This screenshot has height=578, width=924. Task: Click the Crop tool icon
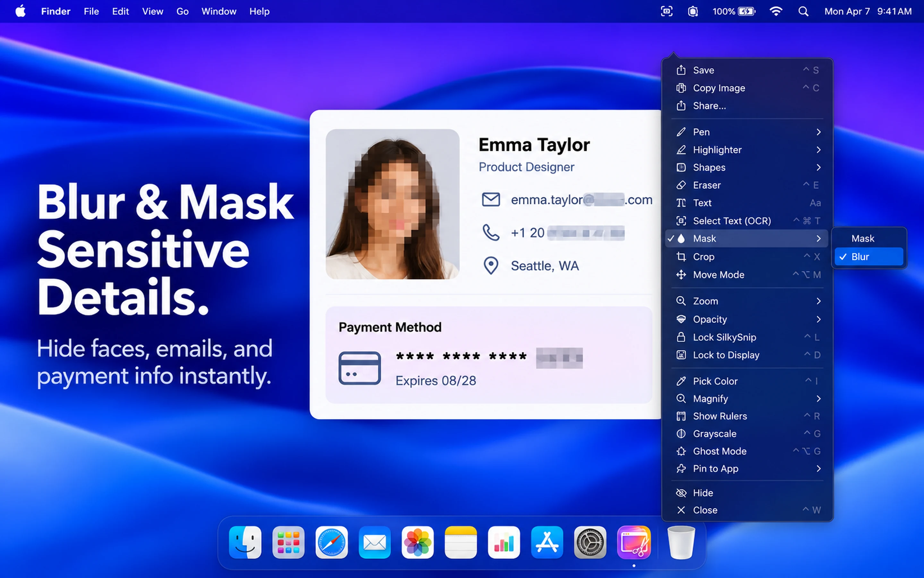[681, 257]
